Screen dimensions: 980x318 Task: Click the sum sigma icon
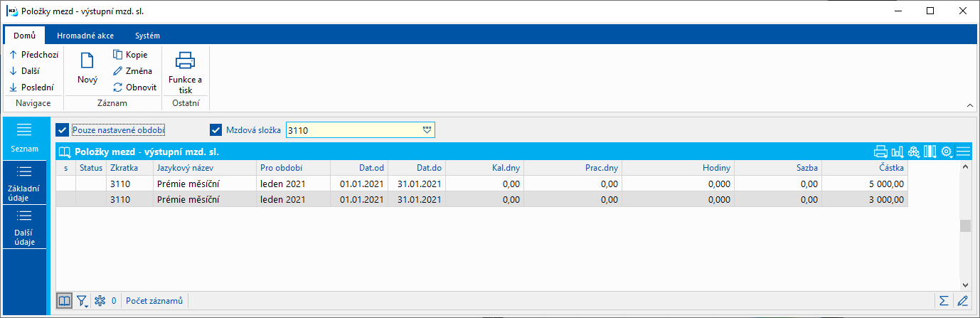[944, 301]
